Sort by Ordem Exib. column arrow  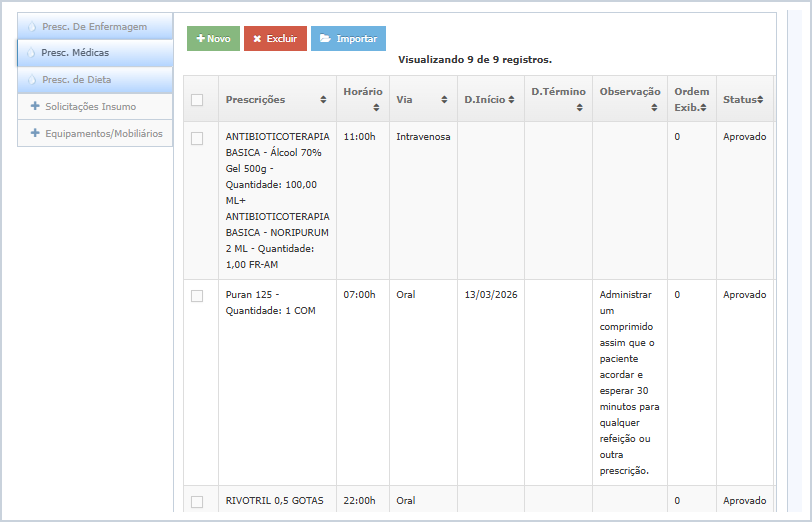click(703, 108)
